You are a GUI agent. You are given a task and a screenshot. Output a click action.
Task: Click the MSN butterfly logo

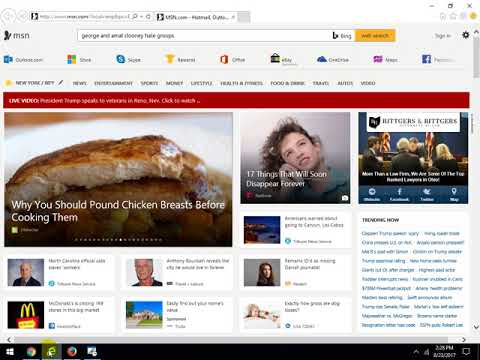17,35
